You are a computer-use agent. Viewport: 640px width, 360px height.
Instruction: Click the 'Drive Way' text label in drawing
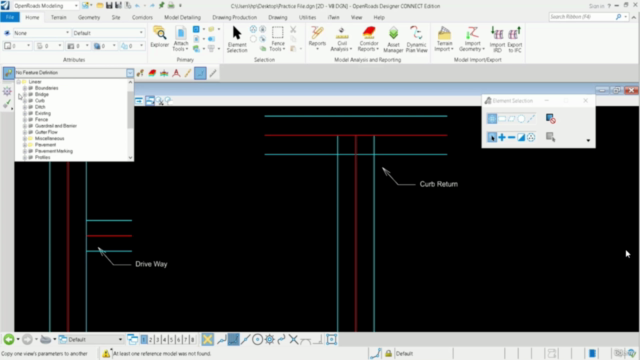tap(151, 264)
